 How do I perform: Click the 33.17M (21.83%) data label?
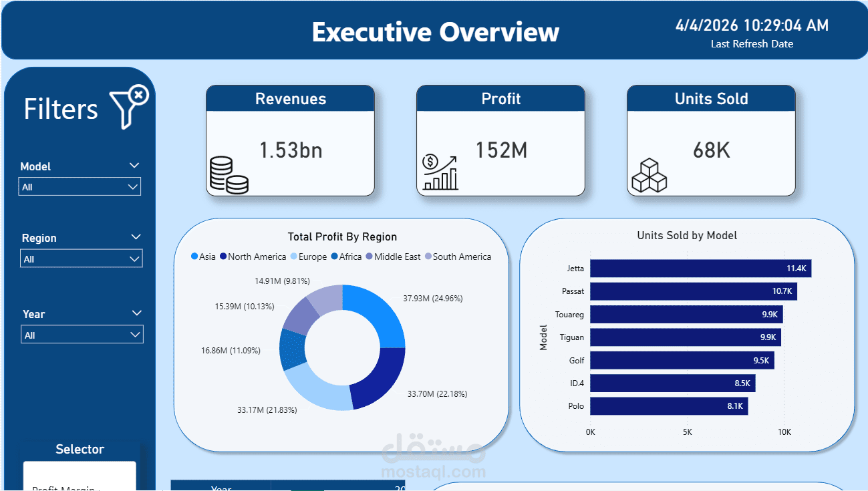(267, 410)
